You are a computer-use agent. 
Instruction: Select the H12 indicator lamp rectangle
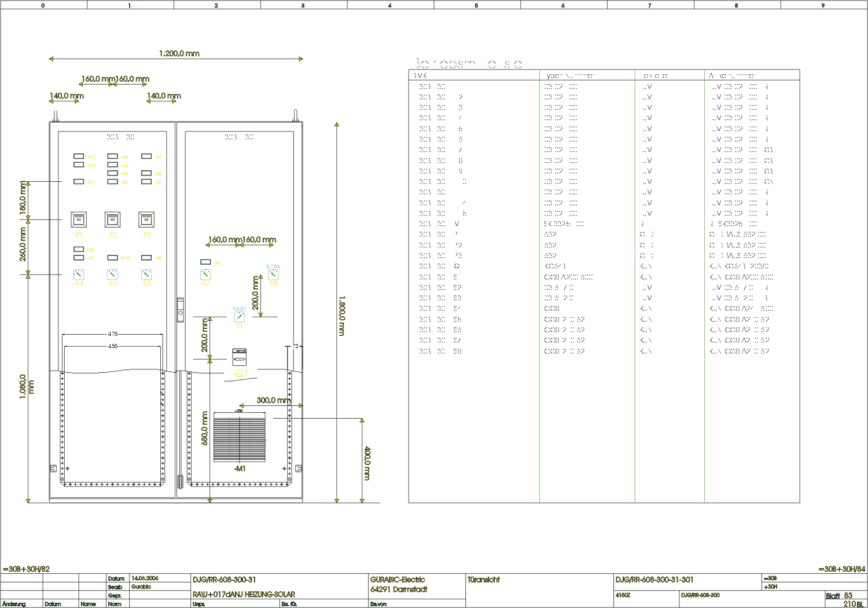79,156
